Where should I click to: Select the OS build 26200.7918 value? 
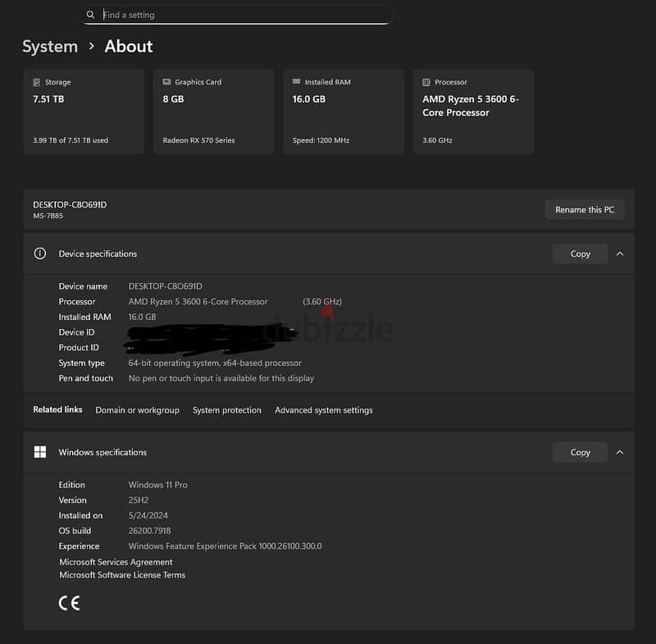(149, 531)
